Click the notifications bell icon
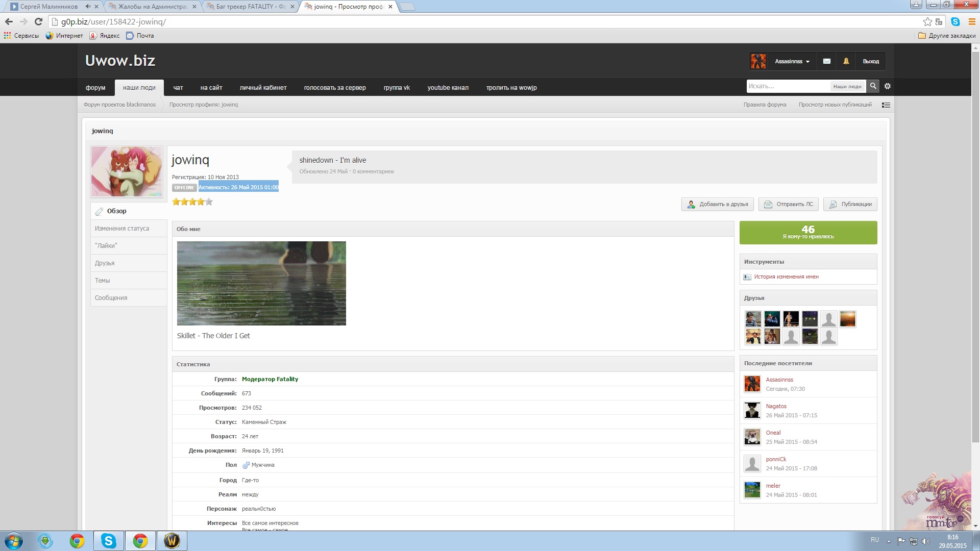The width and height of the screenshot is (980, 551). [846, 61]
